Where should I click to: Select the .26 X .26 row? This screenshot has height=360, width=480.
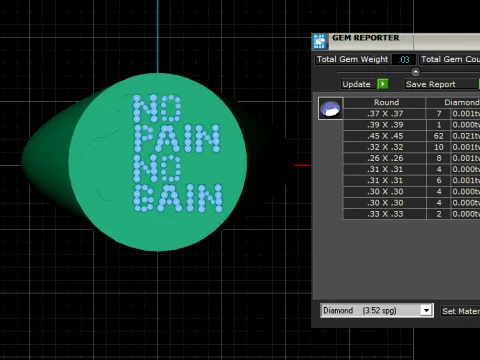pos(412,158)
